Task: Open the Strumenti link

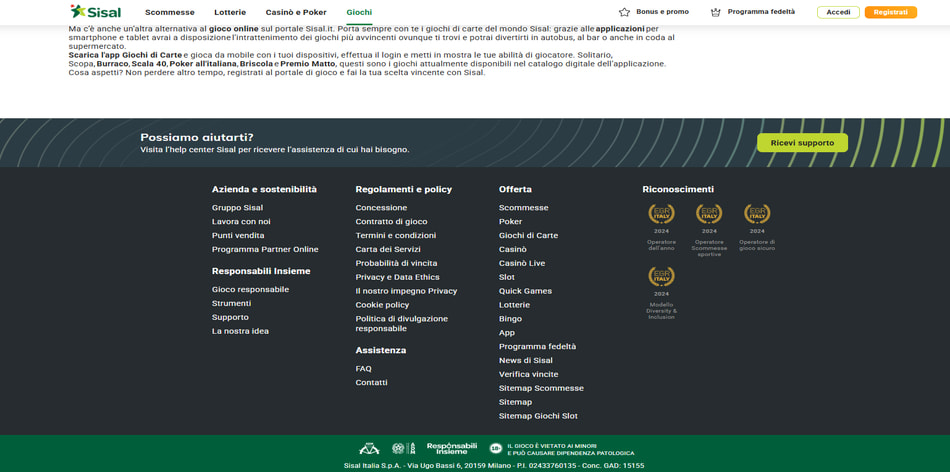Action: click(x=231, y=304)
